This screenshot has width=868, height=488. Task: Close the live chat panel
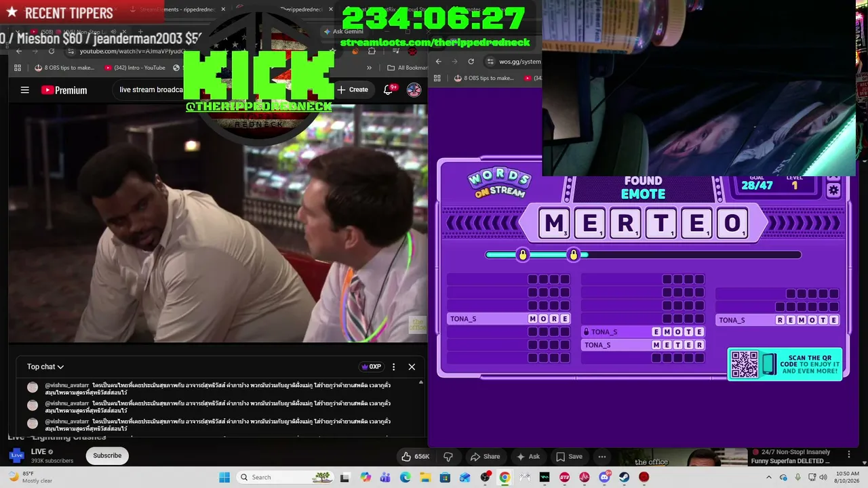pos(412,367)
